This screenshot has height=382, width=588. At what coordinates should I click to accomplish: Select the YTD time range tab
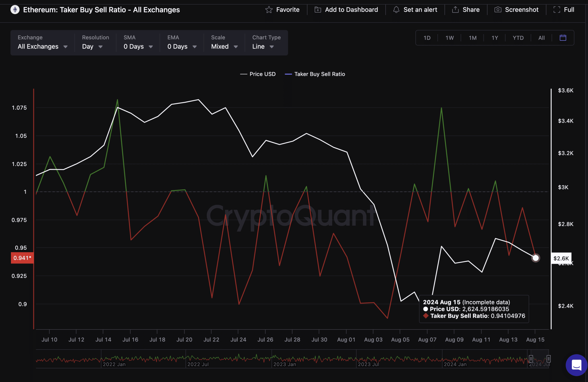518,38
